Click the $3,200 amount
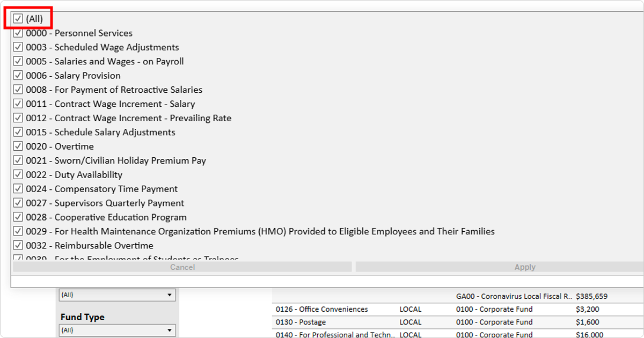Viewport: 644px width, 338px height. 588,310
